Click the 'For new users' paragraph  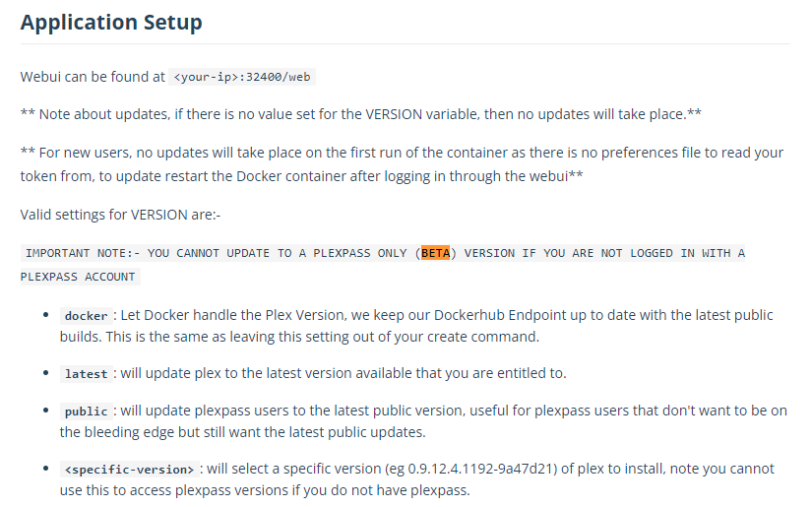pos(402,164)
